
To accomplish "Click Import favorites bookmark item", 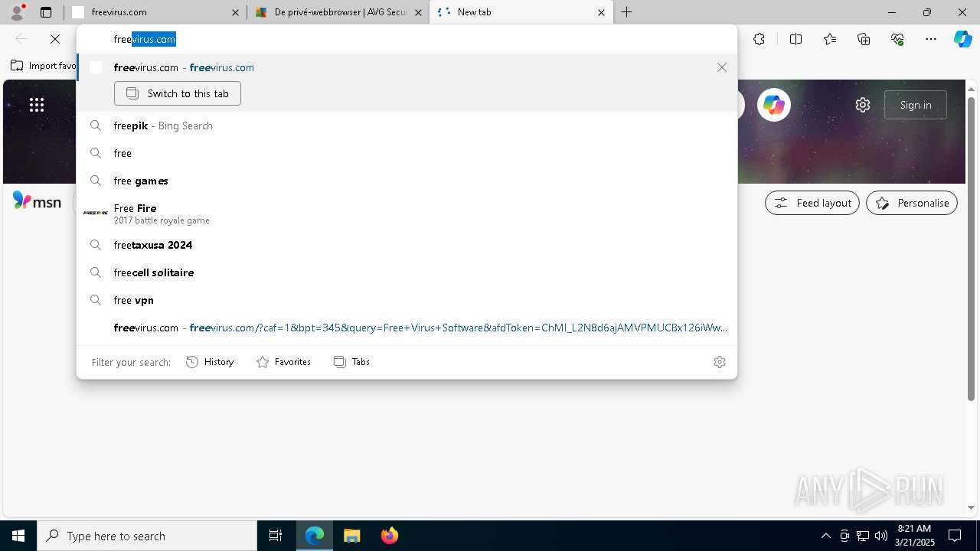I will tap(43, 66).
